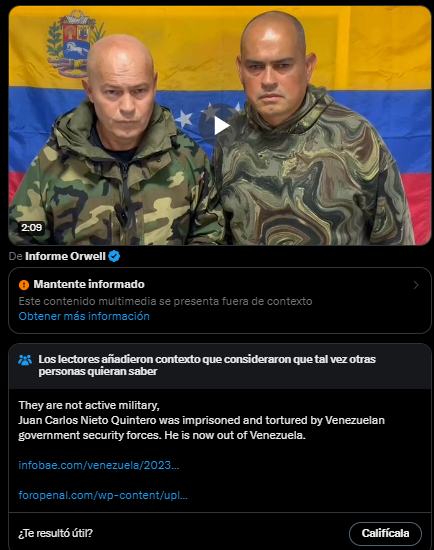This screenshot has width=434, height=550.
Task: Open the Obtener más información link
Action: pos(84,316)
